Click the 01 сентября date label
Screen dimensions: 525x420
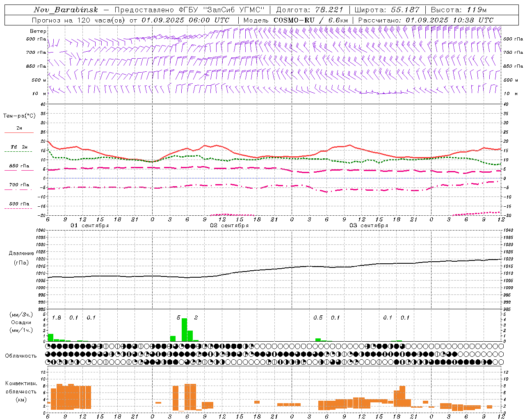(89, 226)
